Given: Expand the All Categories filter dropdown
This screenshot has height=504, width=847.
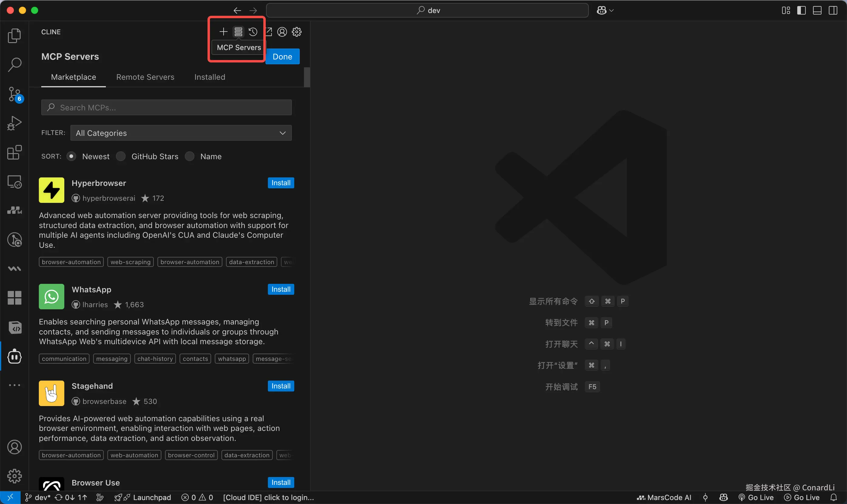Looking at the screenshot, I should coord(181,133).
